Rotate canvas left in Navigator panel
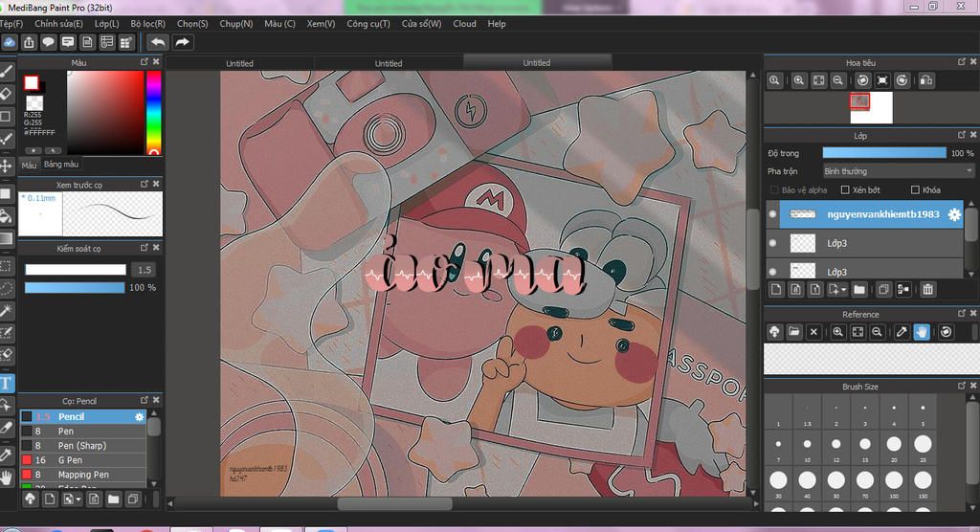The height and width of the screenshot is (532, 980). tap(862, 80)
